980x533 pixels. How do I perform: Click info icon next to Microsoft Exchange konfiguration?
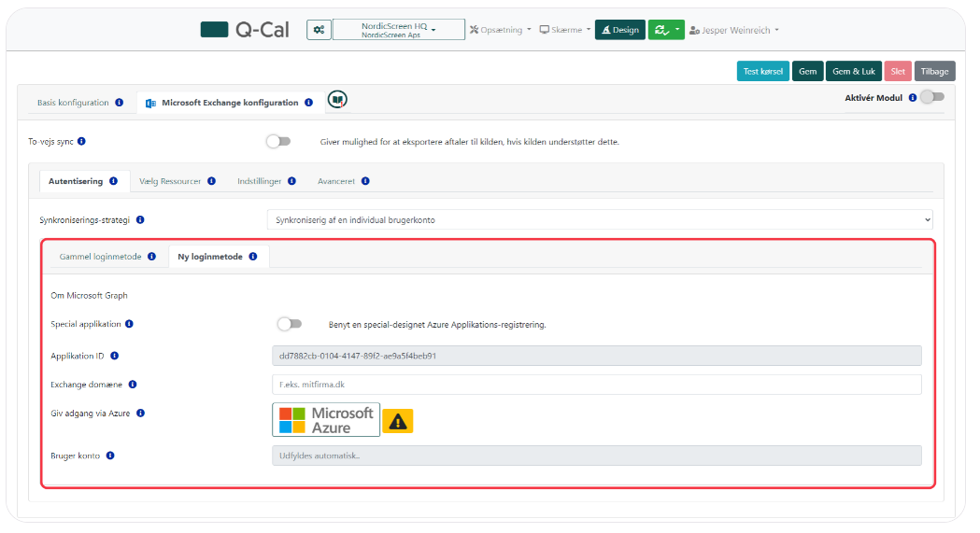(x=308, y=103)
